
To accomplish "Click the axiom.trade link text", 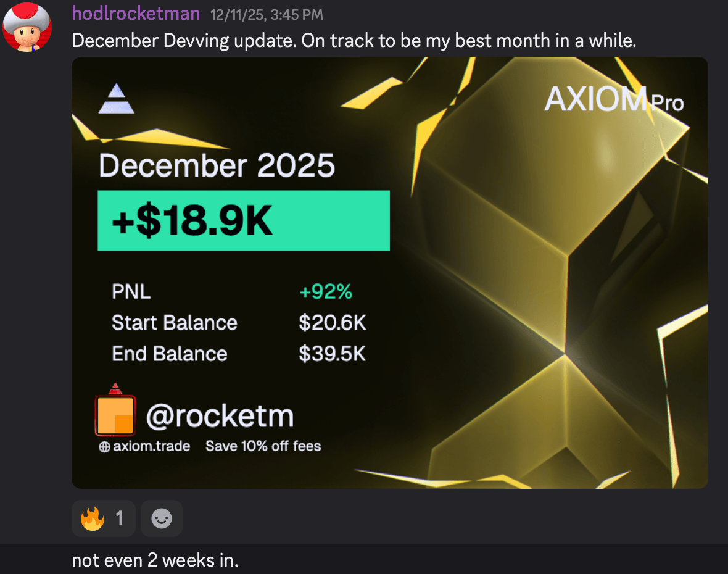I will click(x=151, y=446).
